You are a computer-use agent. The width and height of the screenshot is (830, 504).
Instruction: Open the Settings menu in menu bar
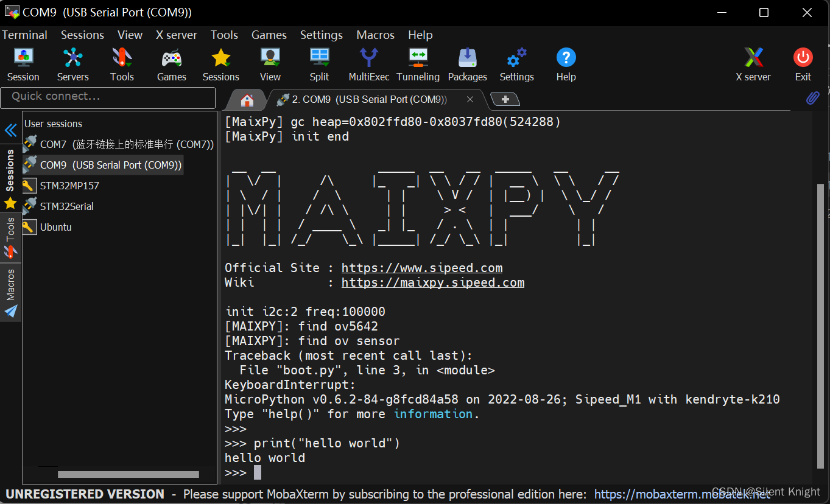[x=321, y=35]
